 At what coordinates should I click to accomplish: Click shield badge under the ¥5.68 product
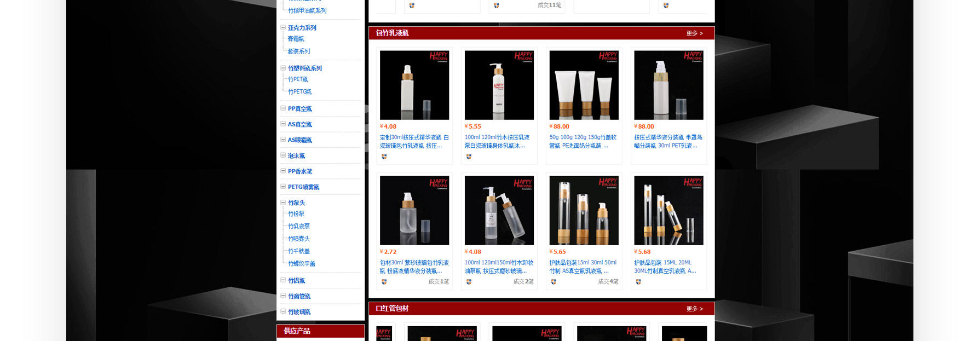click(638, 282)
